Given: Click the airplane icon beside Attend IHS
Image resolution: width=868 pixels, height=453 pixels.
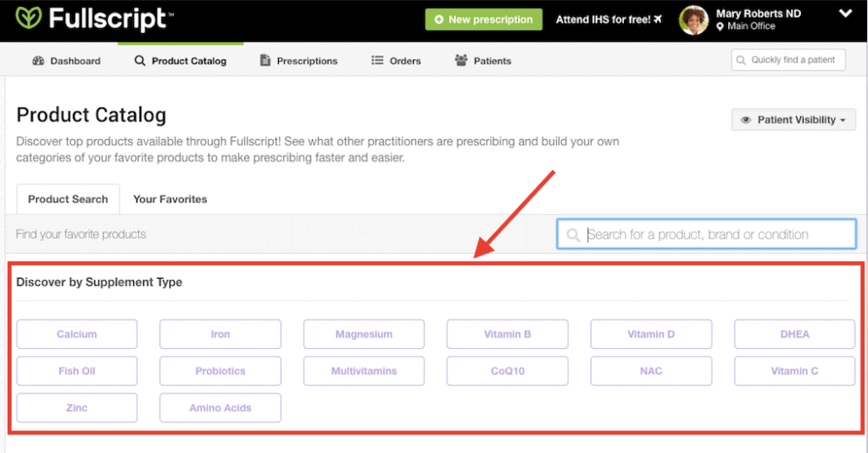Looking at the screenshot, I should pos(658,19).
